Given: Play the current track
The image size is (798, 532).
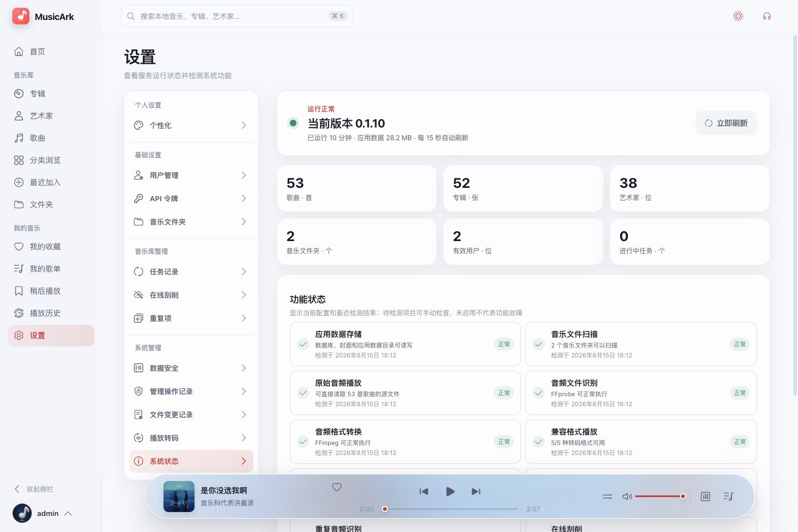Looking at the screenshot, I should tap(450, 492).
